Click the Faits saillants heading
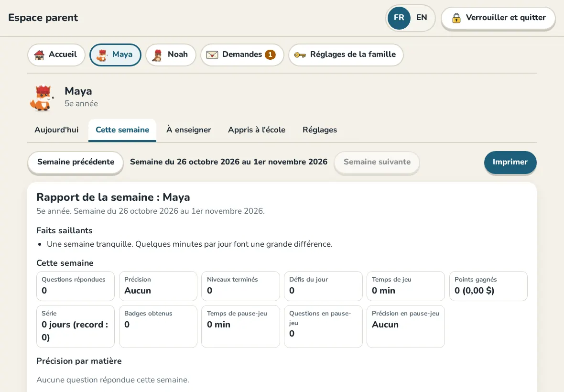Viewport: 564px width, 392px height. coord(65,230)
